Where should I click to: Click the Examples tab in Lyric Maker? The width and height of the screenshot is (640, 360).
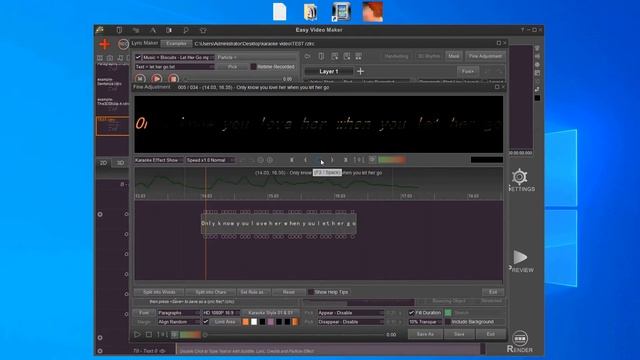(x=176, y=43)
